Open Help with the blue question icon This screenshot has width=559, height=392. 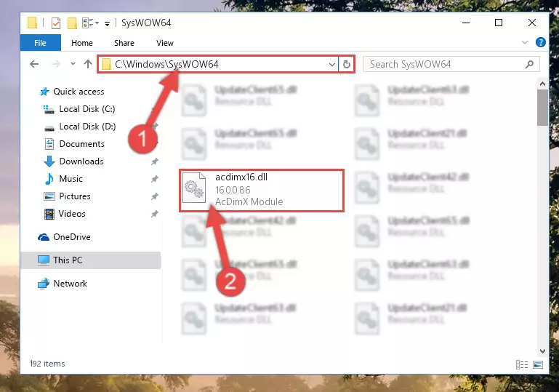click(540, 42)
